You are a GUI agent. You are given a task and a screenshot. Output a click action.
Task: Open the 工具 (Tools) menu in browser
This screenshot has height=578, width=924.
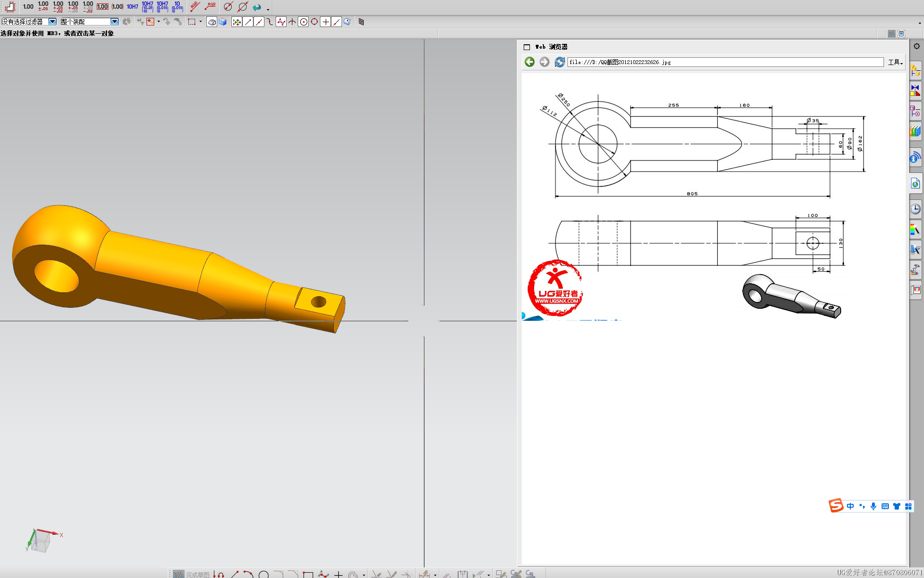895,62
